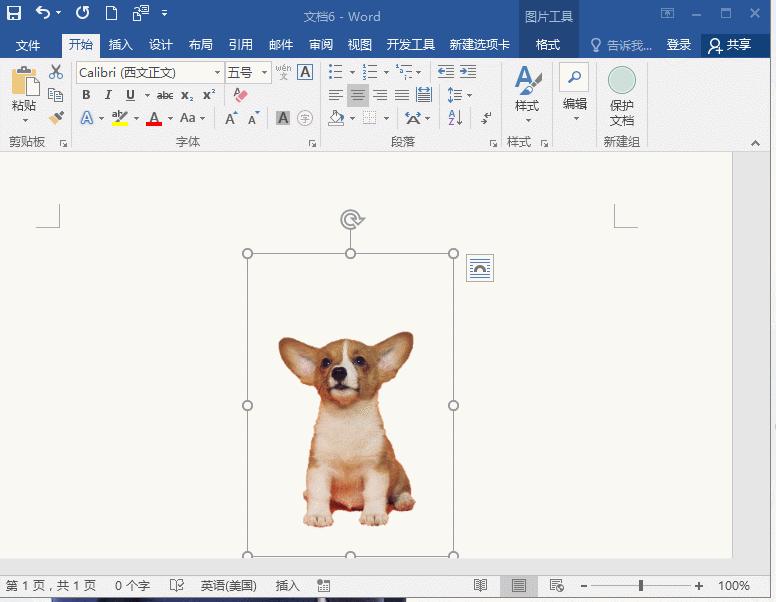Click the Save icon in the title bar
776x602 pixels.
(14, 13)
